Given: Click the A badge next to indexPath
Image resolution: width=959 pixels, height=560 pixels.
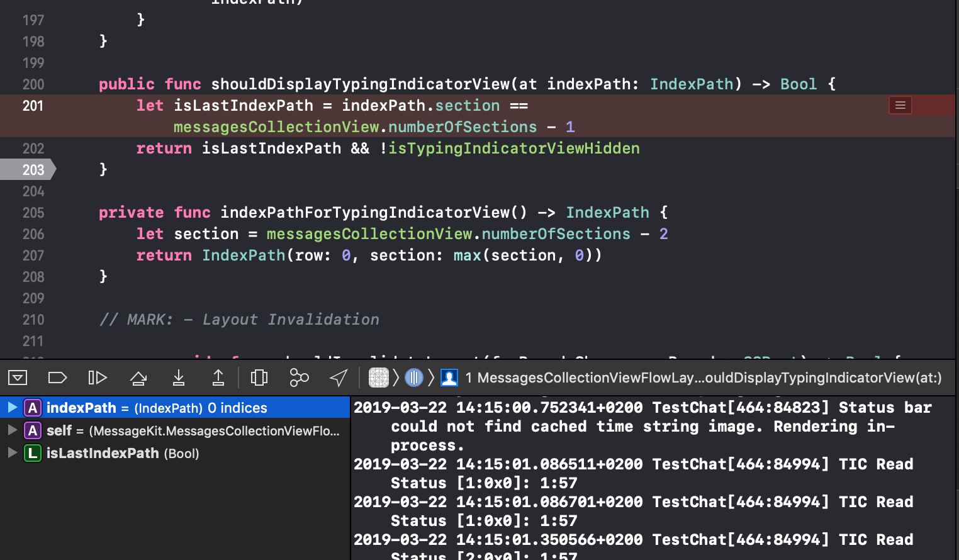Looking at the screenshot, I should [x=33, y=408].
